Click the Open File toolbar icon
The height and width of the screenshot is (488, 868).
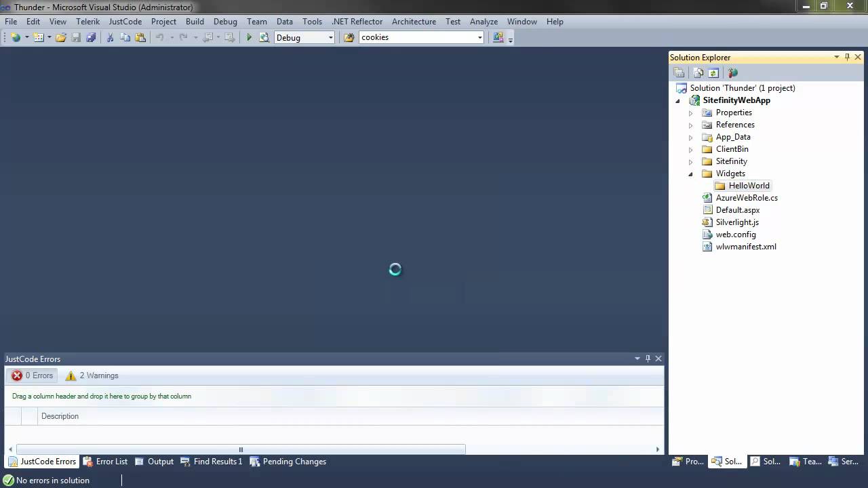[61, 37]
